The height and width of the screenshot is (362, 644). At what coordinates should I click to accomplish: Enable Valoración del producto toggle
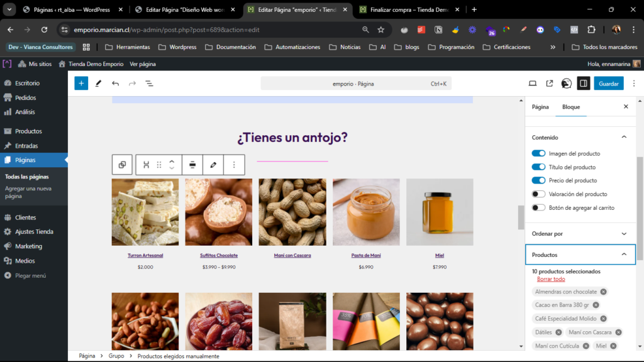pyautogui.click(x=538, y=194)
